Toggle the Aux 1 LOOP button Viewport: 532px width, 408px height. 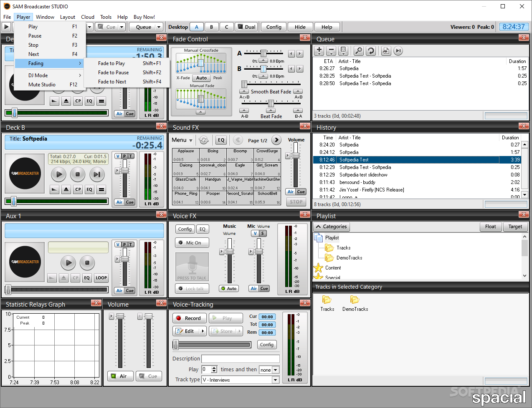tap(101, 278)
